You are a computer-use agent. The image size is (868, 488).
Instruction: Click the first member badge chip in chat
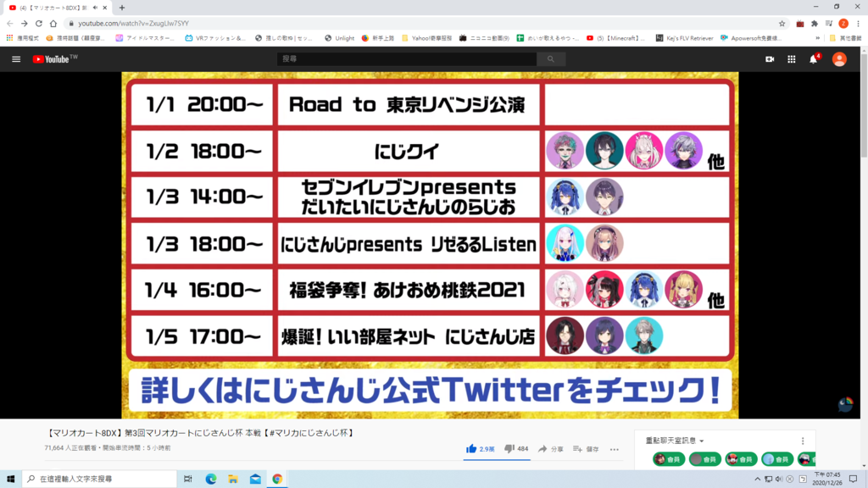click(x=669, y=459)
